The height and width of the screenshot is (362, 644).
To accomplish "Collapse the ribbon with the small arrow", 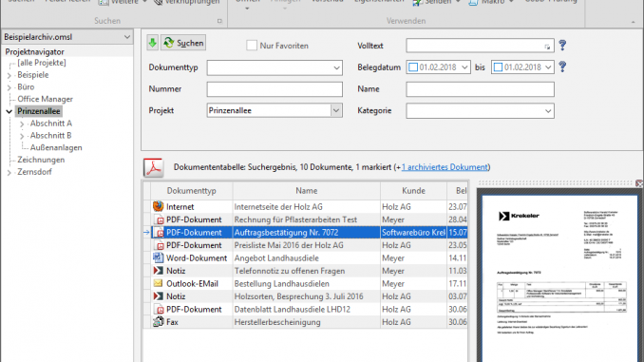I will click(633, 22).
